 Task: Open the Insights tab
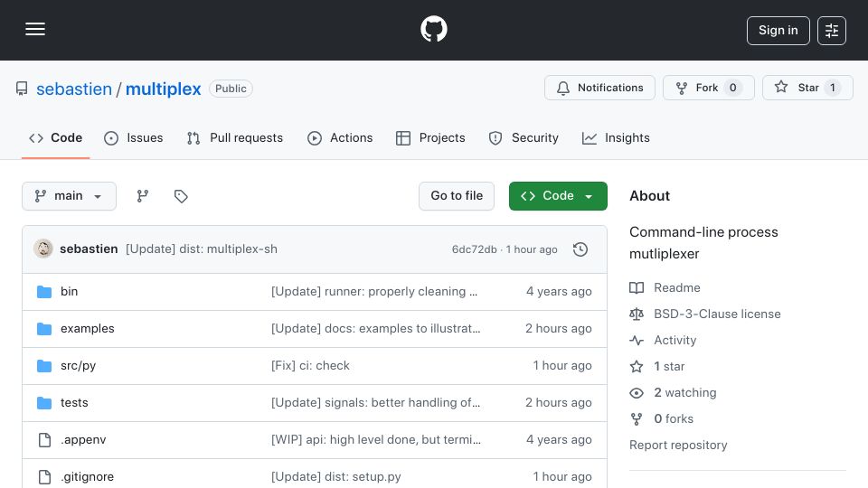pos(616,137)
